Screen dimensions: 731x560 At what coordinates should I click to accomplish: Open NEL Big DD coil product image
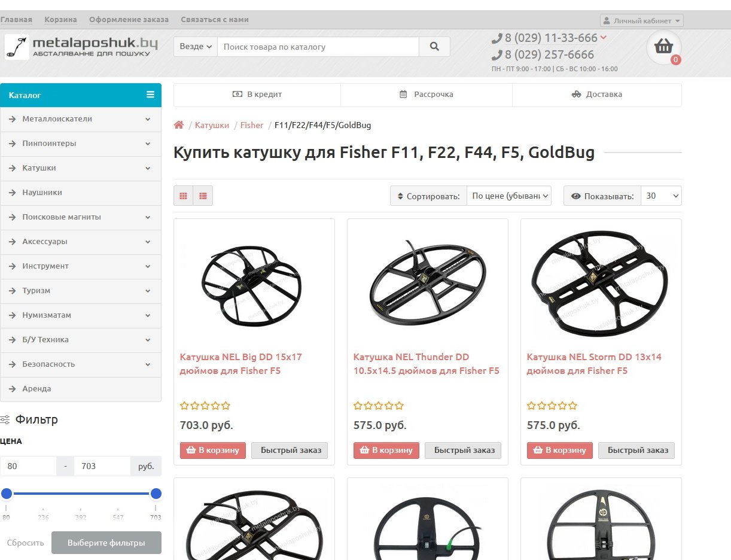pyautogui.click(x=251, y=284)
